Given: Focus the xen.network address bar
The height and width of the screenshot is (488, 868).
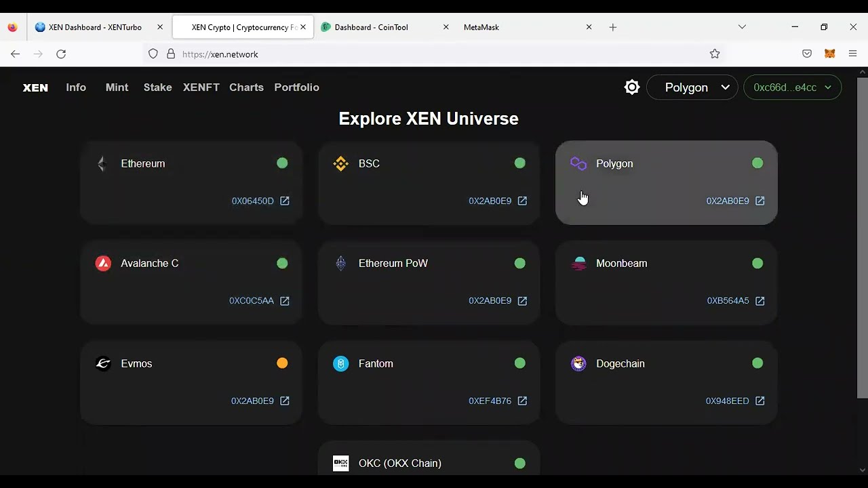Looking at the screenshot, I should (434, 54).
